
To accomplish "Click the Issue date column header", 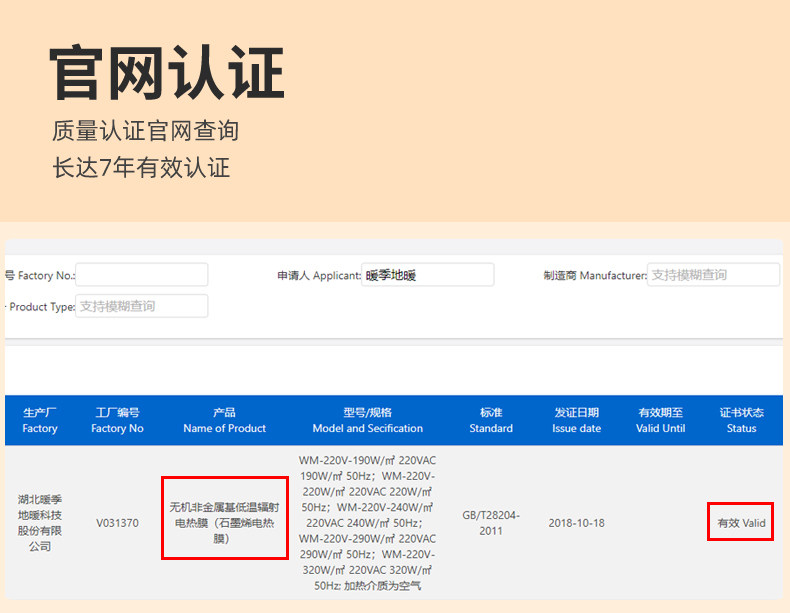I will [x=576, y=421].
